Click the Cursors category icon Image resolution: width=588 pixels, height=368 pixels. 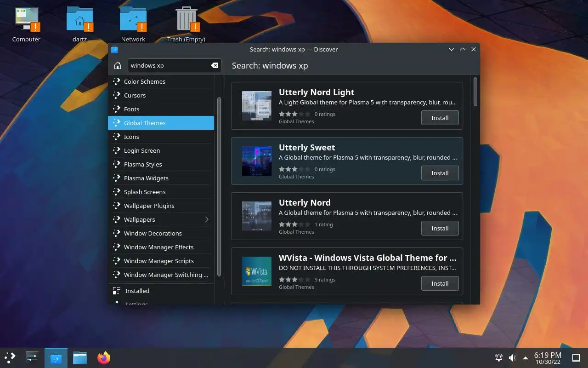(116, 95)
